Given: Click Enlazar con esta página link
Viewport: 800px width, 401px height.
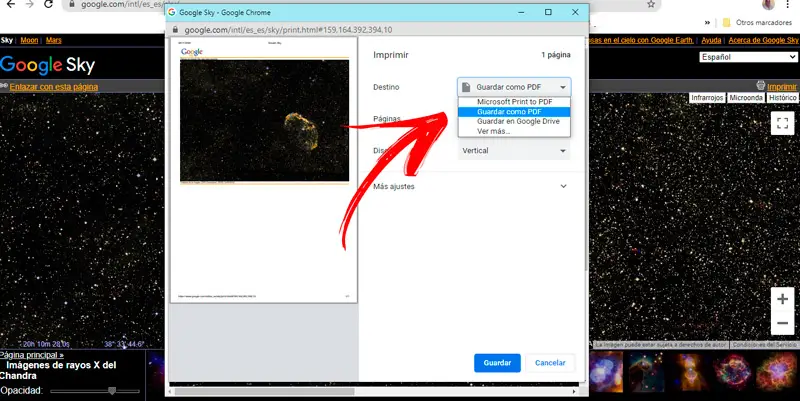Looking at the screenshot, I should pos(54,87).
